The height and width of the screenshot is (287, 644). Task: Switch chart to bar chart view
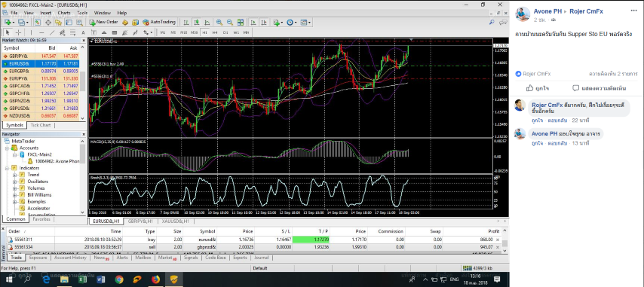pos(187,22)
